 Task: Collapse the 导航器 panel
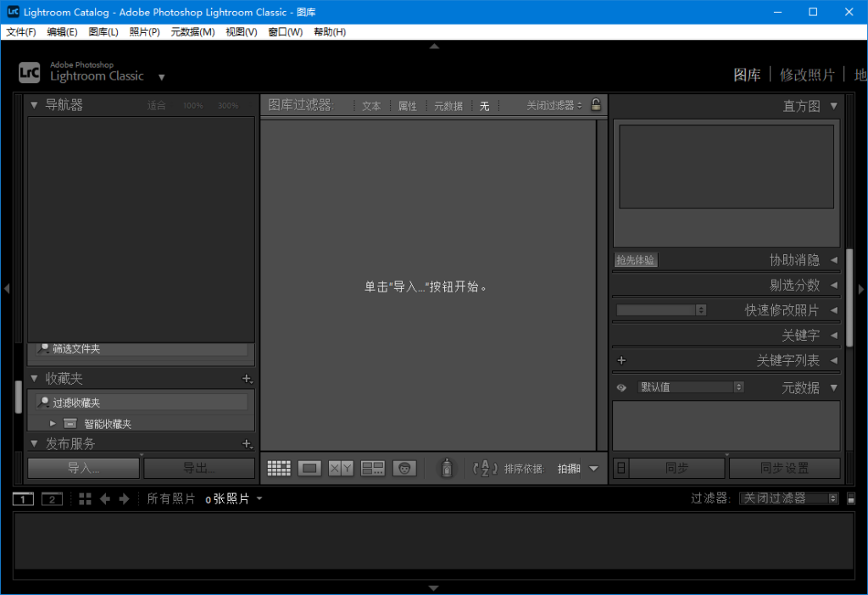click(34, 105)
